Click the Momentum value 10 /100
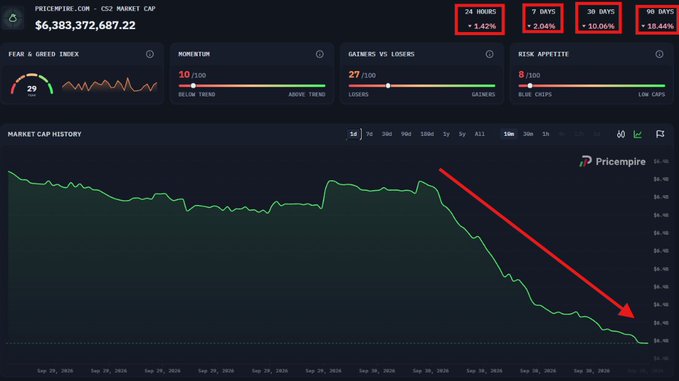This screenshot has width=679, height=381. (x=192, y=74)
